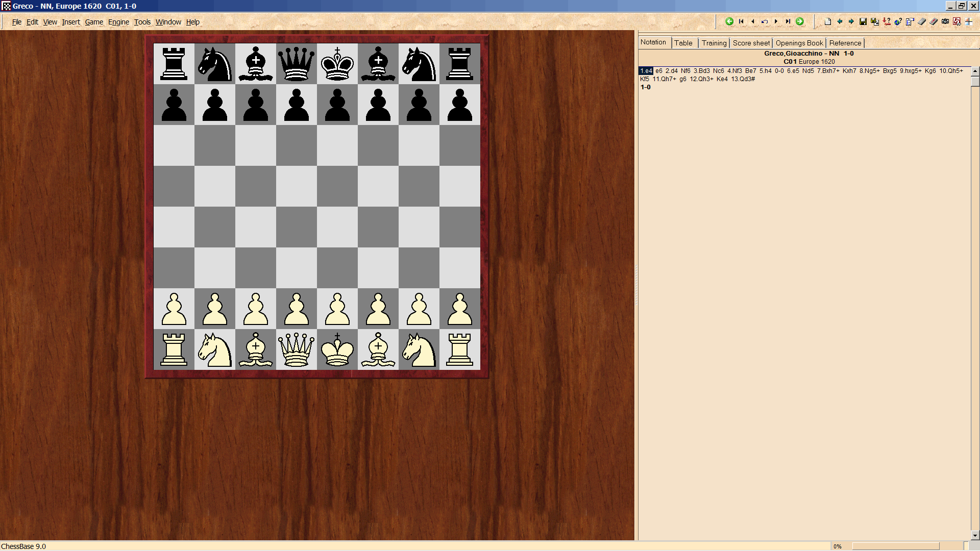980x551 pixels.
Task: Click the take back move icon
Action: 765,21
